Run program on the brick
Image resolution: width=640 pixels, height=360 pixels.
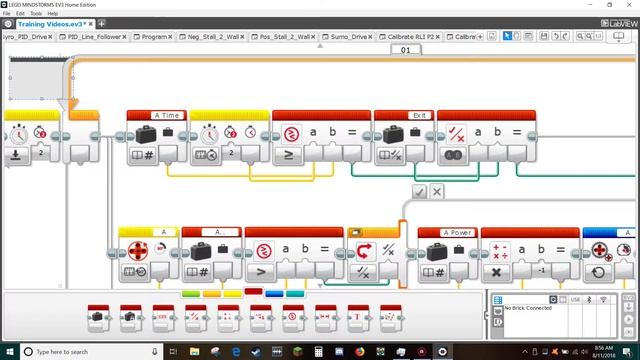pyautogui.click(x=629, y=319)
